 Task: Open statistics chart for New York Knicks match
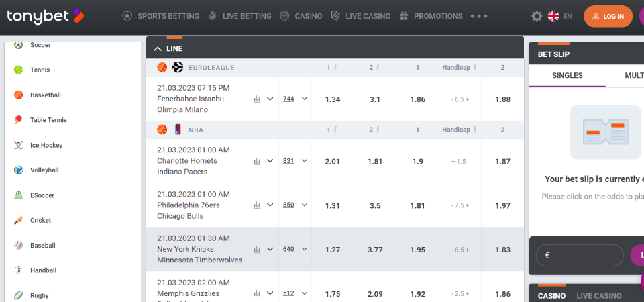click(257, 249)
